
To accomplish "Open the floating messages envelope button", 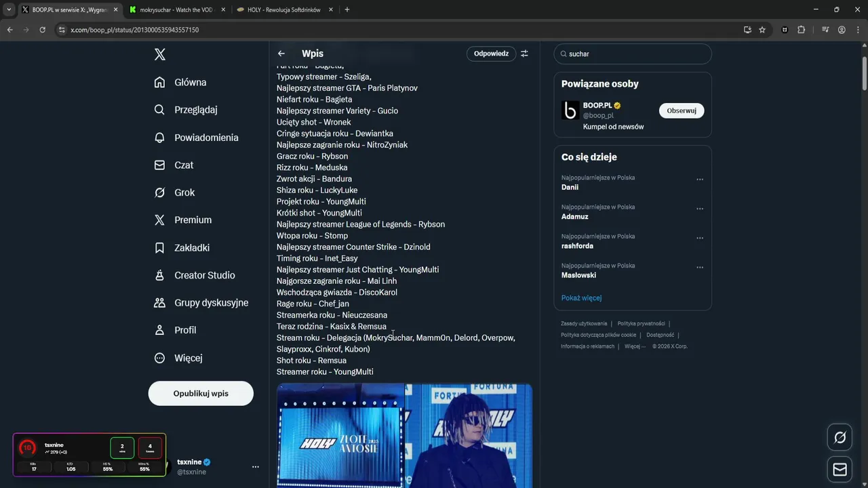I will pos(840,470).
